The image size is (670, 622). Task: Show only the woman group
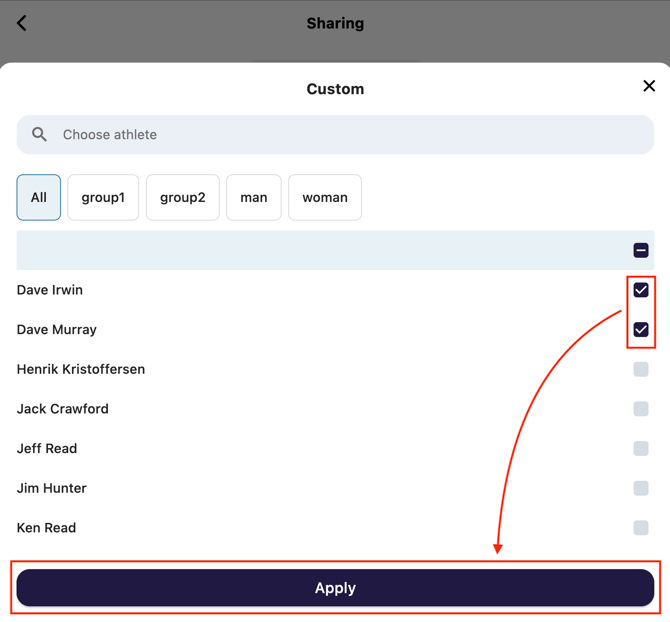(x=325, y=197)
